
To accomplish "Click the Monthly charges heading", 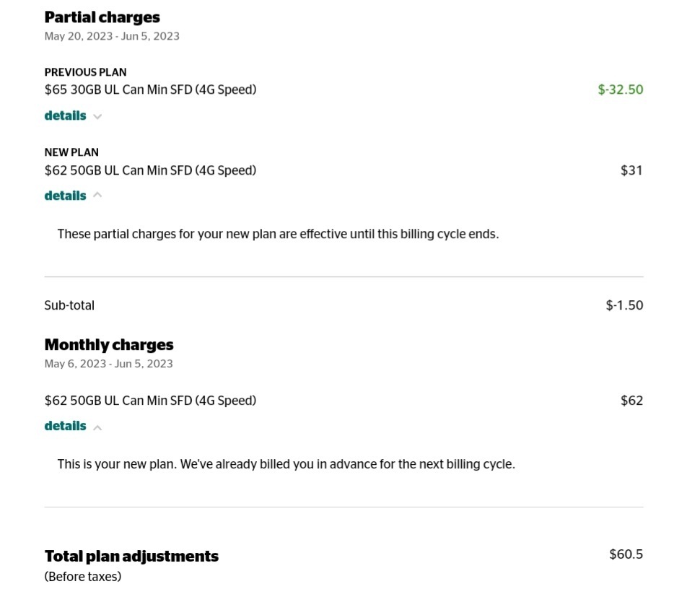I will pyautogui.click(x=109, y=345).
